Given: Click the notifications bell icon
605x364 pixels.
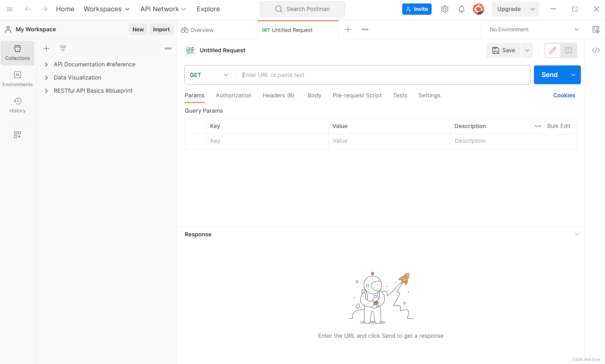Looking at the screenshot, I should (461, 9).
